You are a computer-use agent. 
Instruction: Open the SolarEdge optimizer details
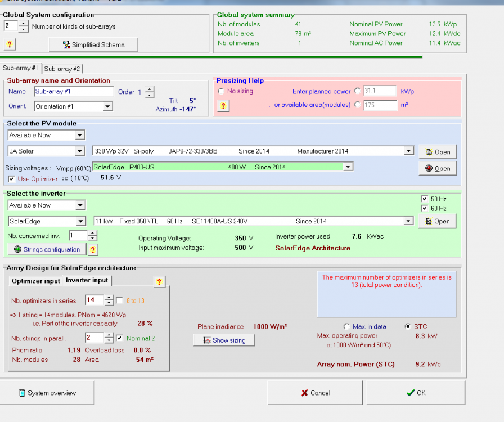coord(437,168)
